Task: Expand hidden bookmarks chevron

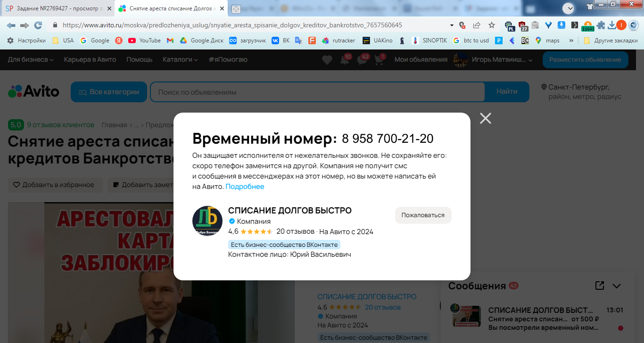Action: (x=571, y=41)
